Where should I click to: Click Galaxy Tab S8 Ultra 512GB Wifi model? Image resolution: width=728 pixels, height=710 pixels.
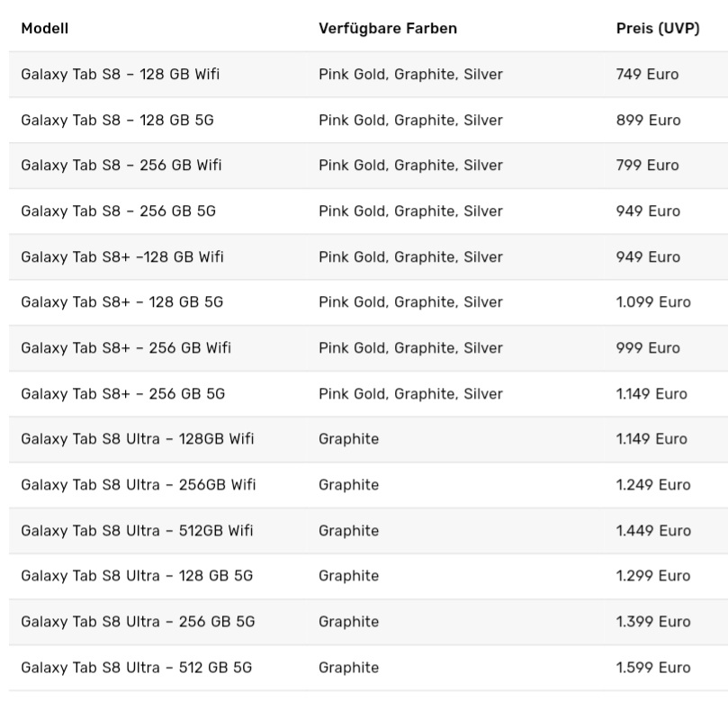[138, 531]
